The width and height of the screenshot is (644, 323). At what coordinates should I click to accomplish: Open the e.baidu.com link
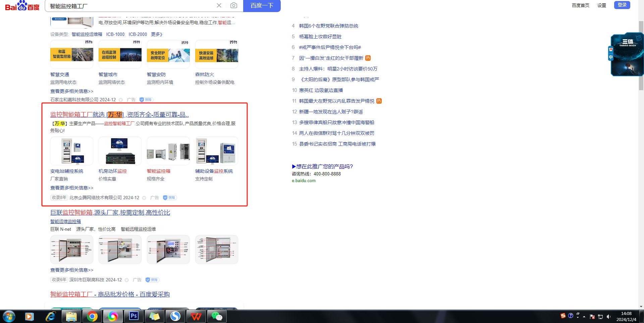point(304,180)
